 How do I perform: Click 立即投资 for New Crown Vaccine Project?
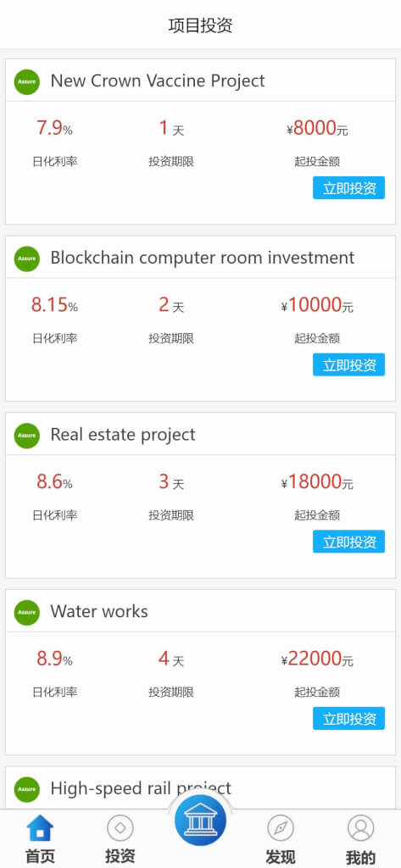click(349, 188)
